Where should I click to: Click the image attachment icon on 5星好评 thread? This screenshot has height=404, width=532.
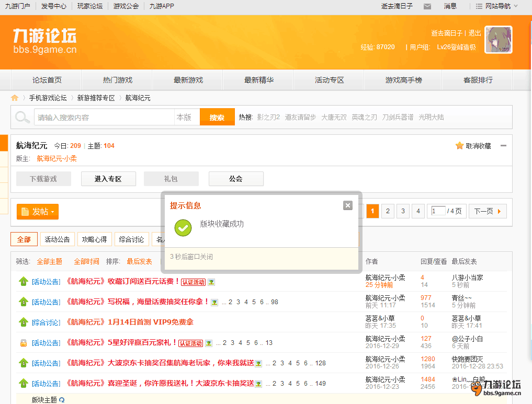(x=209, y=343)
